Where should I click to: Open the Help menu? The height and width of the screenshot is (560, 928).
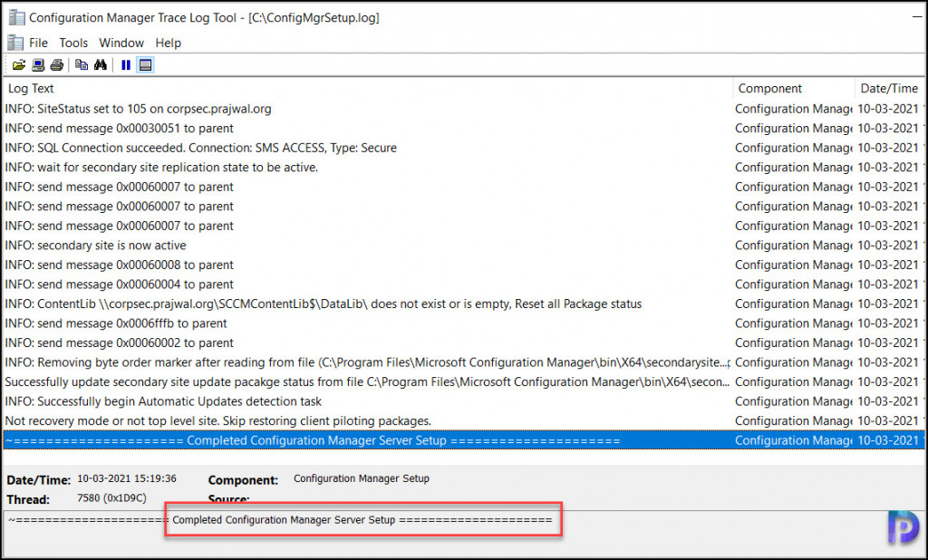(x=168, y=43)
